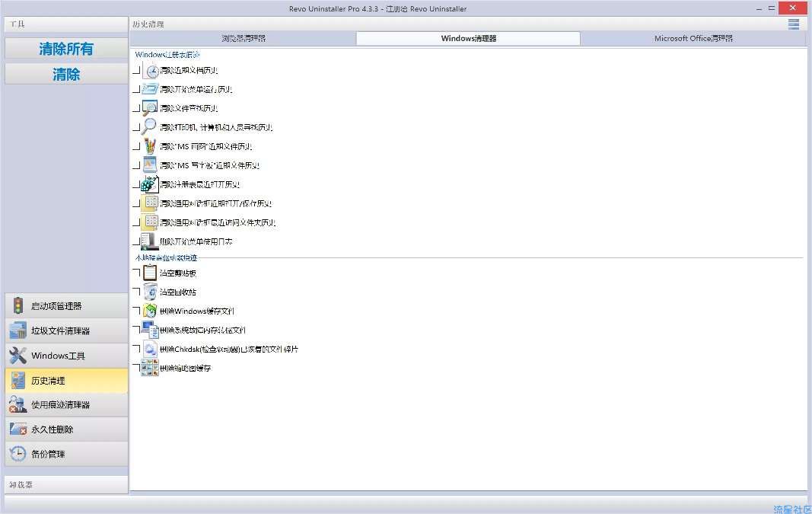Screen dimensions: 812x514
Task: Tick the checkbox for Start menu run history
Action: [x=137, y=88]
